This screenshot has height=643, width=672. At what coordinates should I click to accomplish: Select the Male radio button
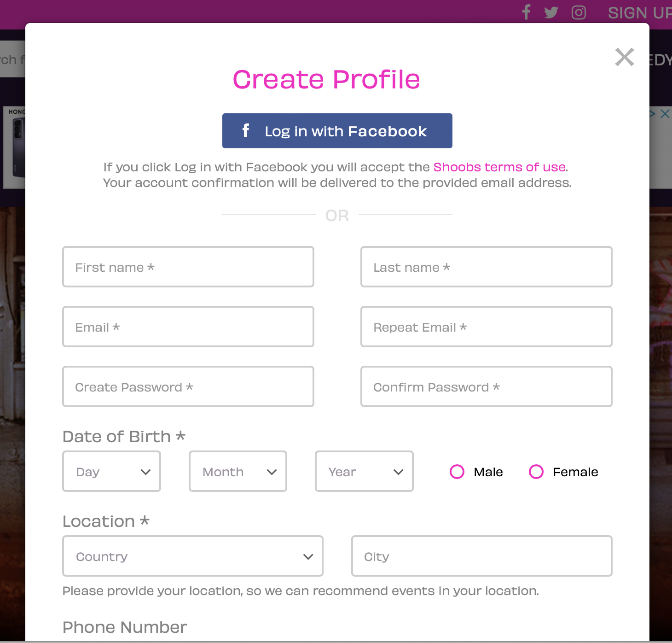457,472
